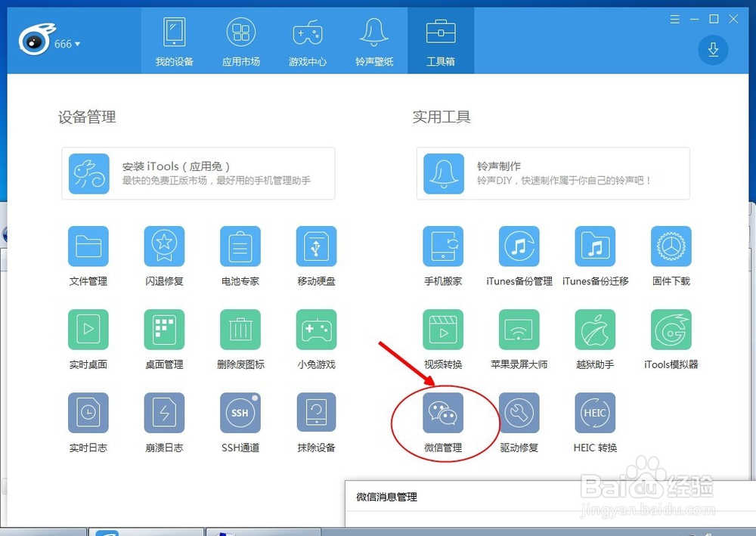Switch to 我的设备 tab
756x536 pixels.
point(174,41)
